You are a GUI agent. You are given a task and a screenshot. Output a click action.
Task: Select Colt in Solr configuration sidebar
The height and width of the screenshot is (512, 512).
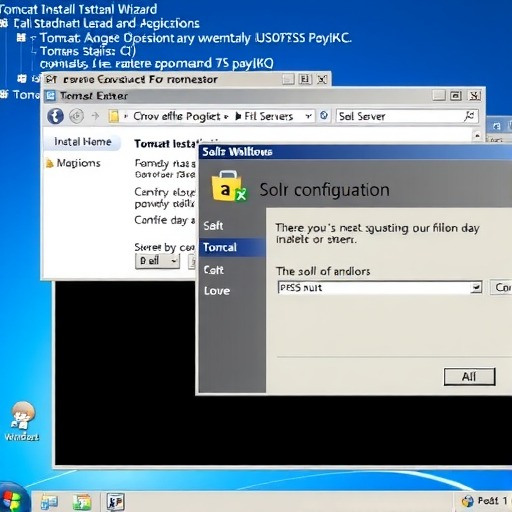[214, 270]
